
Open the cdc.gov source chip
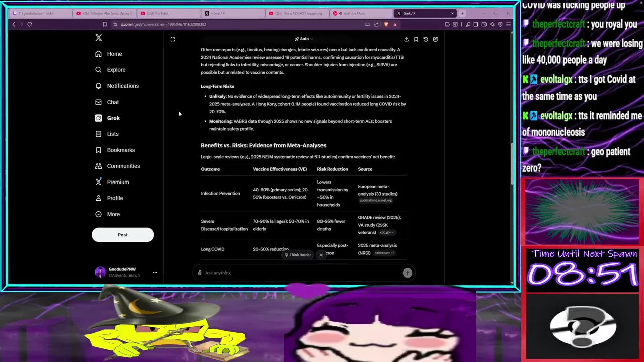pyautogui.click(x=386, y=232)
